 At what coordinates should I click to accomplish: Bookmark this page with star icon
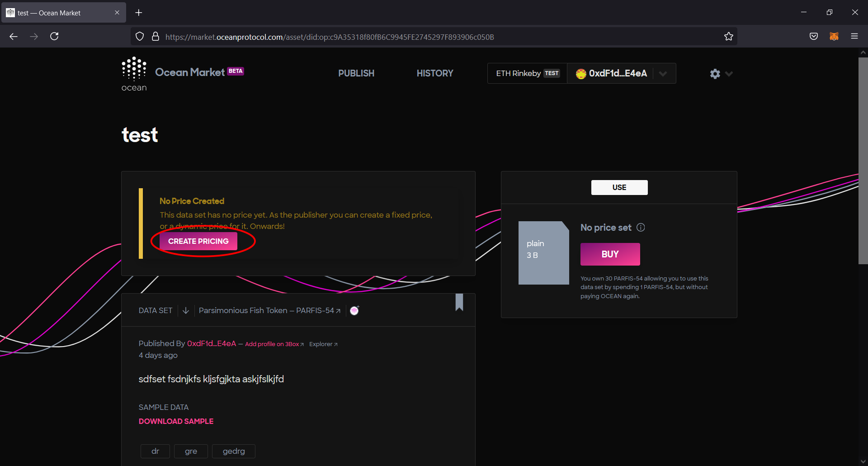729,37
